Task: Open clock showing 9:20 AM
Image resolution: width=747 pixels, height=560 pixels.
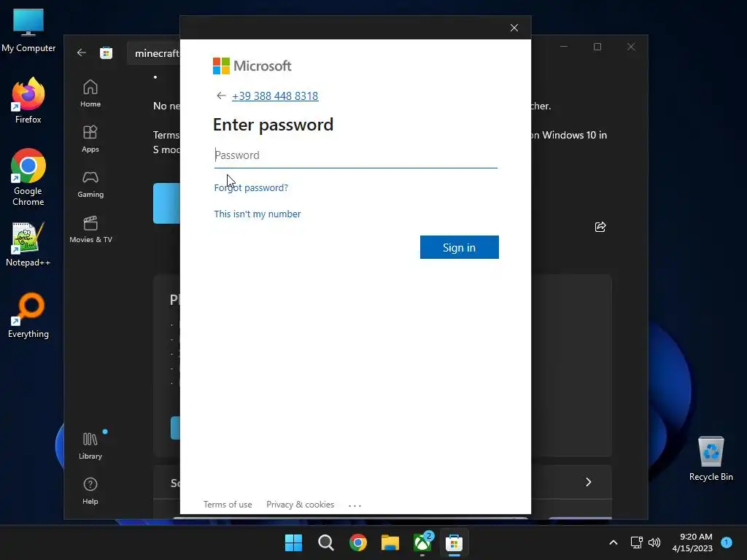Action: click(692, 542)
